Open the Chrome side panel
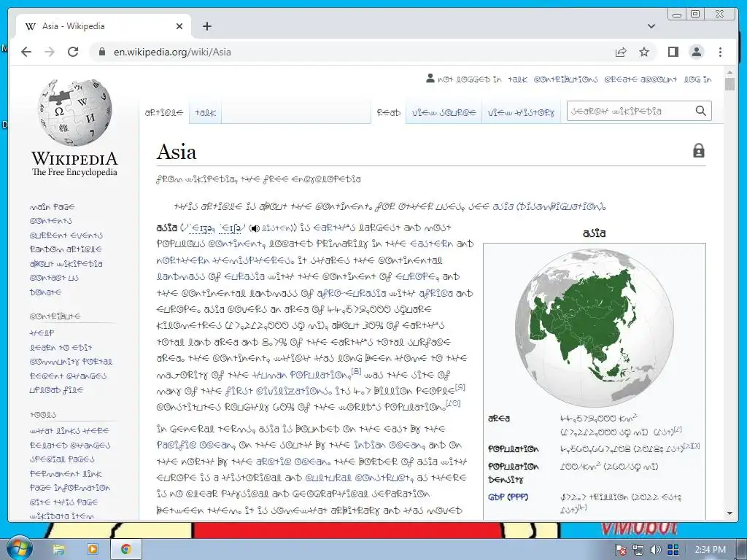 [673, 52]
